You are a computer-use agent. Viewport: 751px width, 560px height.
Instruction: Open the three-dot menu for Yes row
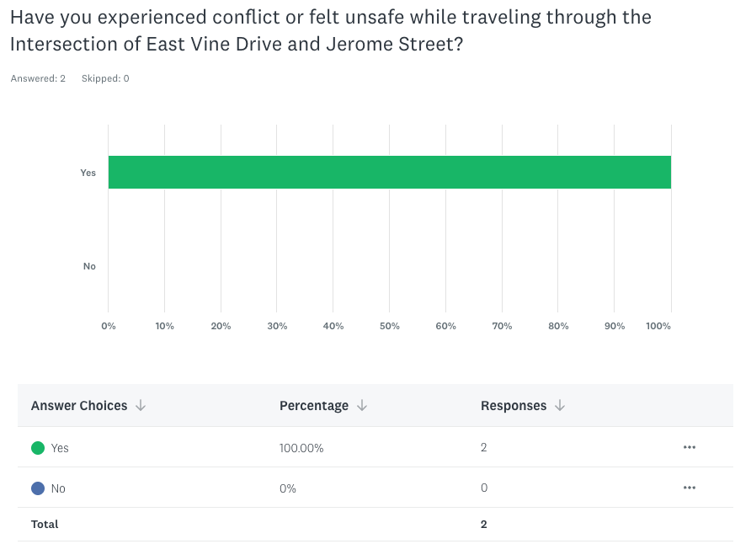tap(690, 447)
